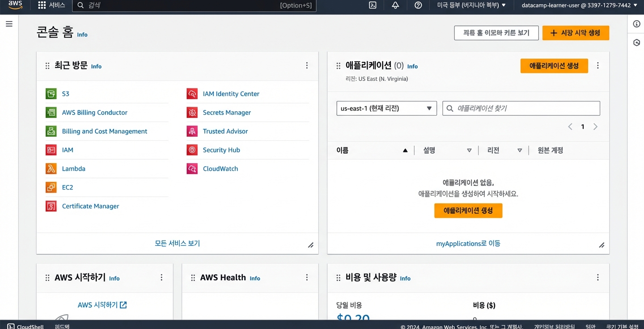644x329 pixels.
Task: Click Info link next to 콘솔 홈
Action: 82,35
